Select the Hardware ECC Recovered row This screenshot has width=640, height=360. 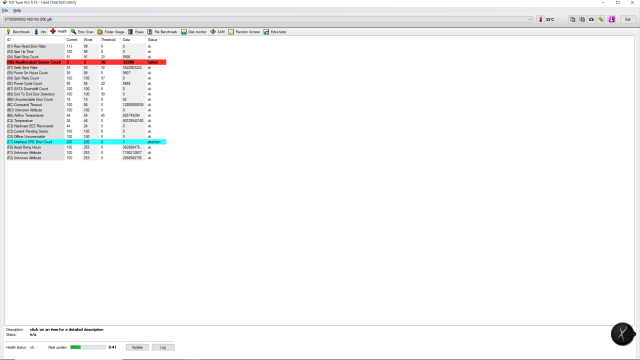tap(86, 126)
